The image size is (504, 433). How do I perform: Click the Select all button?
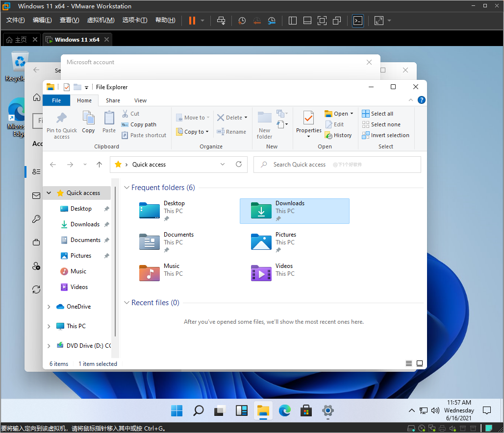pyautogui.click(x=378, y=113)
